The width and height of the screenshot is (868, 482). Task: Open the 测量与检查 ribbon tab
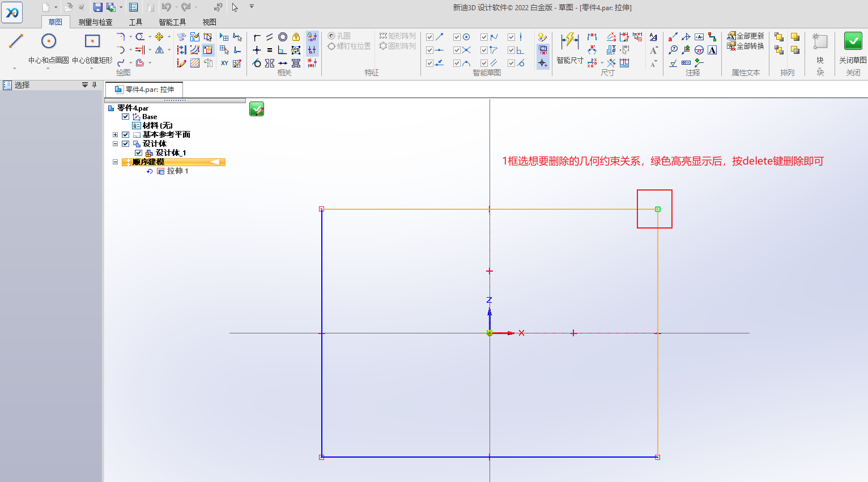(95, 22)
